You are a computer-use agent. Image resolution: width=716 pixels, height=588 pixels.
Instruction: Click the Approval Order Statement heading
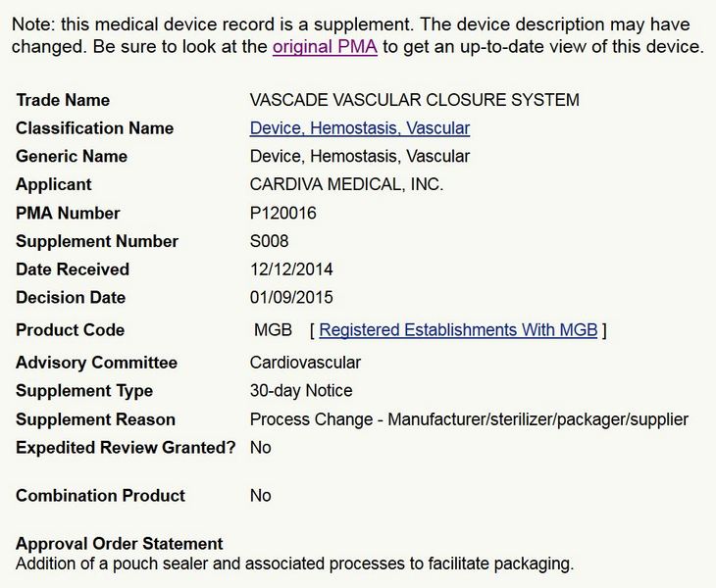pyautogui.click(x=119, y=544)
